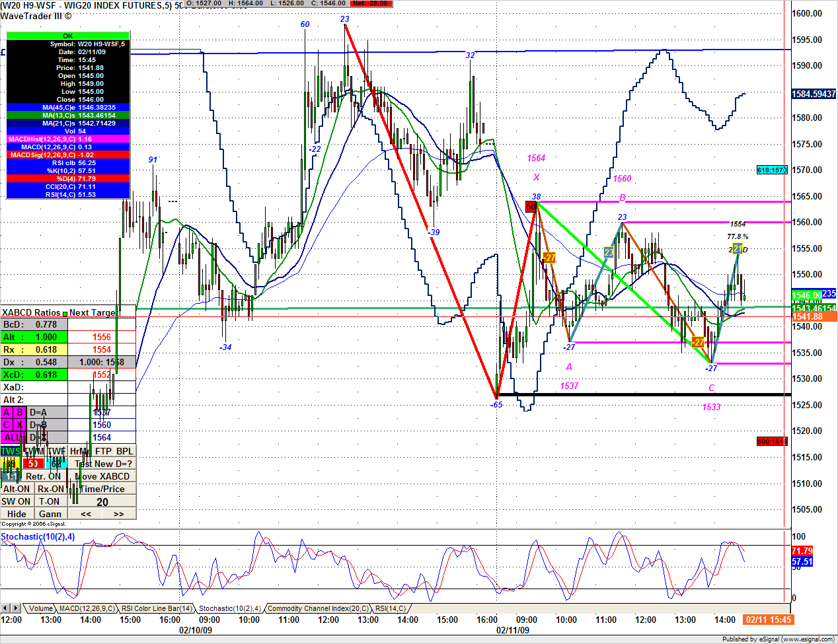Image resolution: width=838 pixels, height=644 pixels.
Task: Click the Gann button
Action: click(50, 514)
